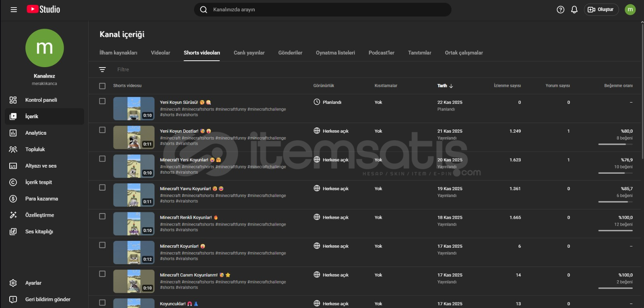The width and height of the screenshot is (644, 308).
Task: Open the account avatar menu at top right
Action: click(630, 10)
